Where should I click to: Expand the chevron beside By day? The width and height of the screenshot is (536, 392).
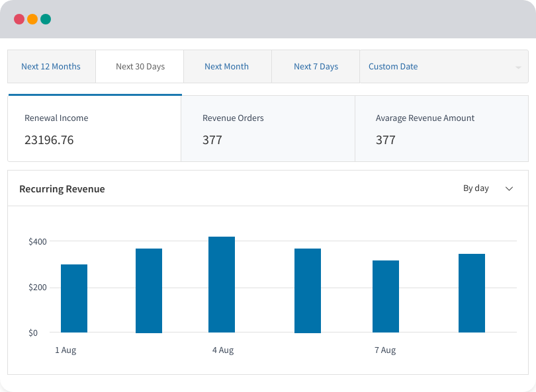(509, 188)
